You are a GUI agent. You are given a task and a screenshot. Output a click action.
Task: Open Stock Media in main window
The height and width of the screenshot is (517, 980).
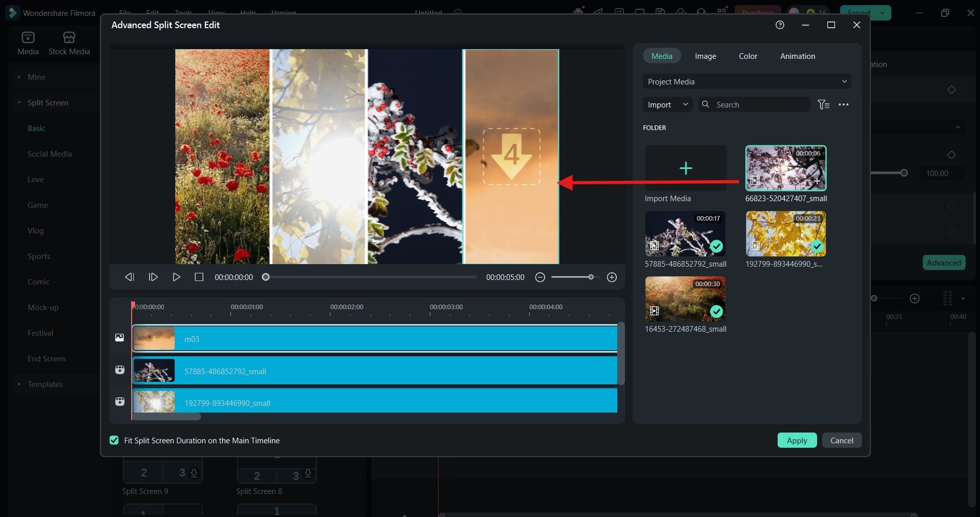pyautogui.click(x=69, y=43)
